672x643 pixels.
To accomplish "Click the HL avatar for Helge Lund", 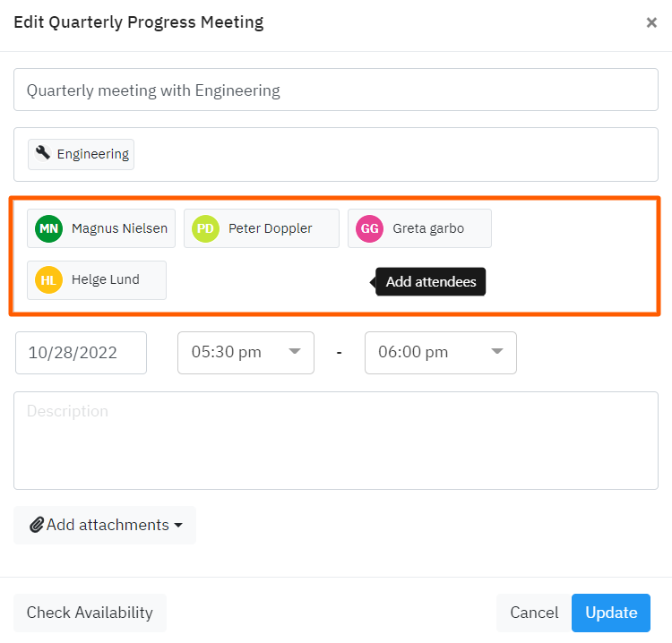I will click(48, 279).
